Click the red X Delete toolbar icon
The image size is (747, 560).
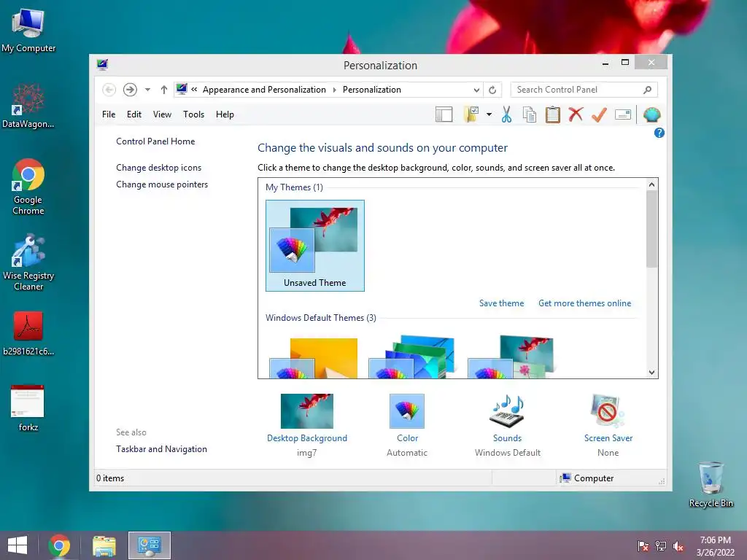point(576,114)
